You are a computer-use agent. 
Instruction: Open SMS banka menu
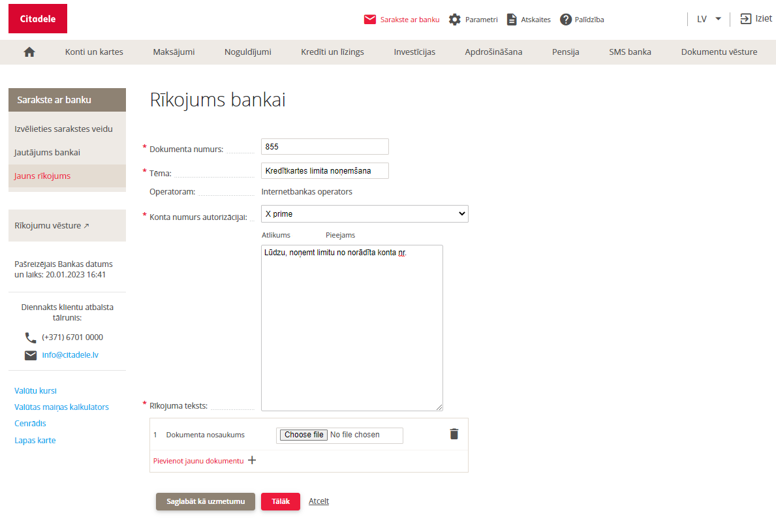(630, 52)
